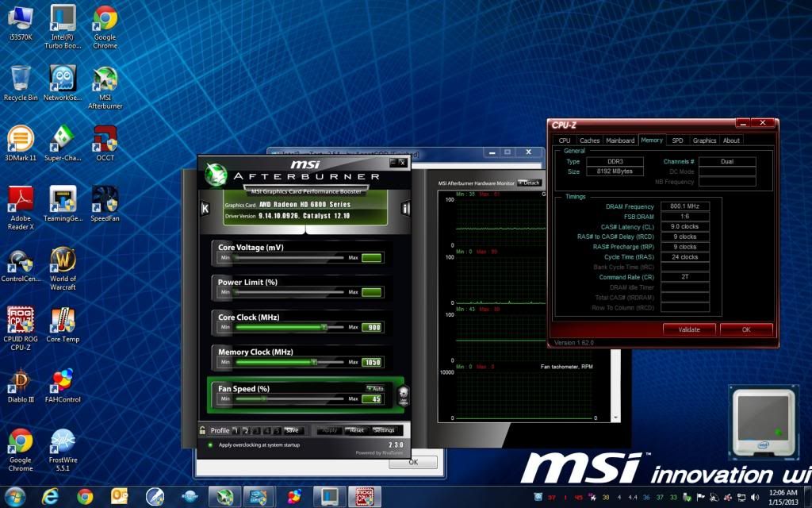Image resolution: width=812 pixels, height=508 pixels.
Task: Unlock profiles with the padlock icon
Action: coord(202,430)
